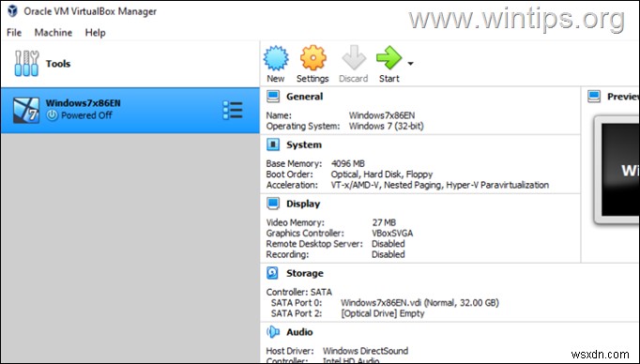Open the General section heading
The image size is (640, 364).
(x=304, y=97)
